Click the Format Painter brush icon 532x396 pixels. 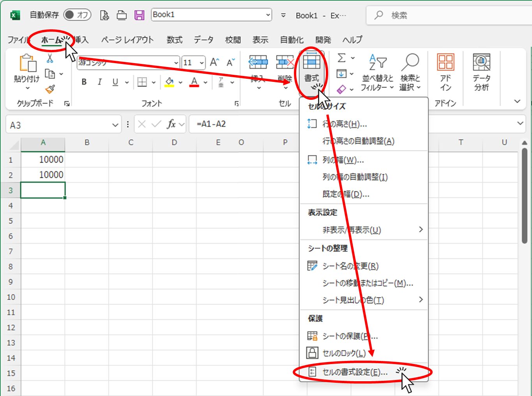(50, 89)
